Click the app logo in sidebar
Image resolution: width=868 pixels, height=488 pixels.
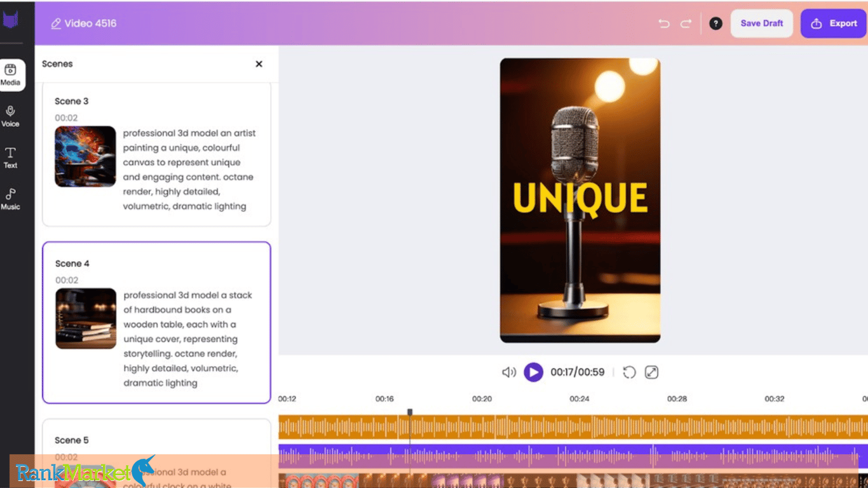click(10, 20)
